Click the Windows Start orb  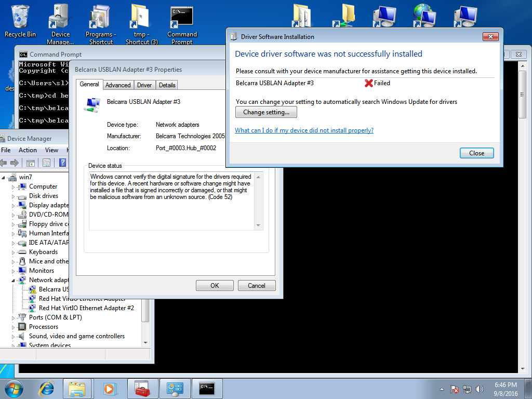[x=14, y=389]
